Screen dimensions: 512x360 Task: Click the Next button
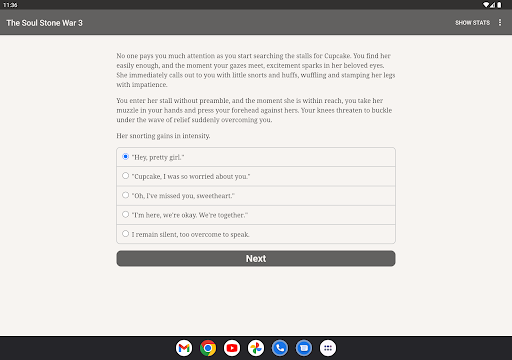click(256, 259)
